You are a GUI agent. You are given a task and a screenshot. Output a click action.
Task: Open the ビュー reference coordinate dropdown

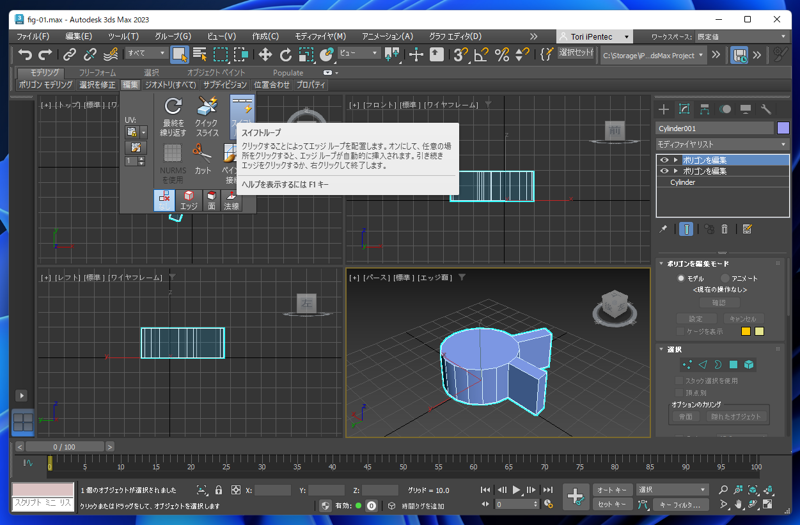point(359,53)
